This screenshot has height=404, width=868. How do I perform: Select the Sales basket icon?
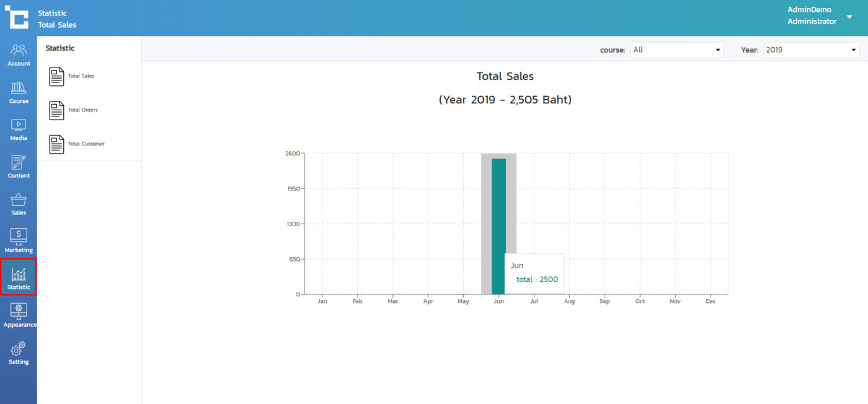[19, 204]
